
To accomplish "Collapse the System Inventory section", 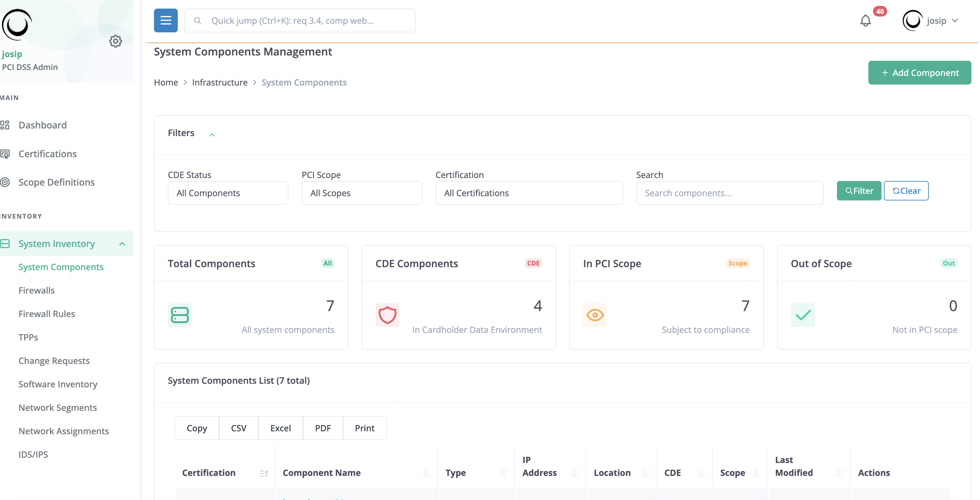I will (122, 243).
